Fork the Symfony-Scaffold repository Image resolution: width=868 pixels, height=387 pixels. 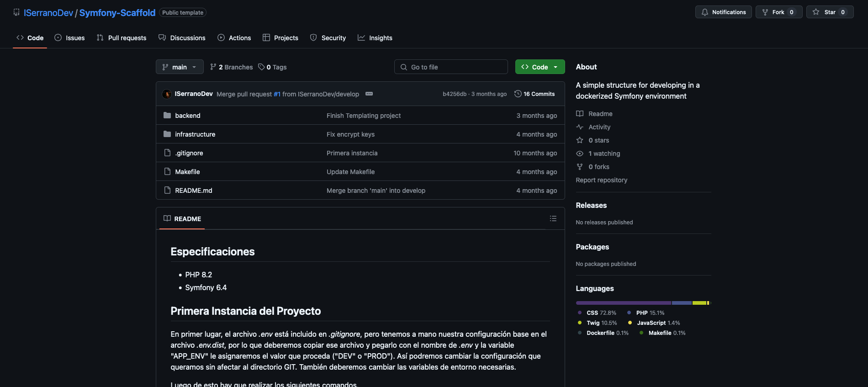click(778, 12)
